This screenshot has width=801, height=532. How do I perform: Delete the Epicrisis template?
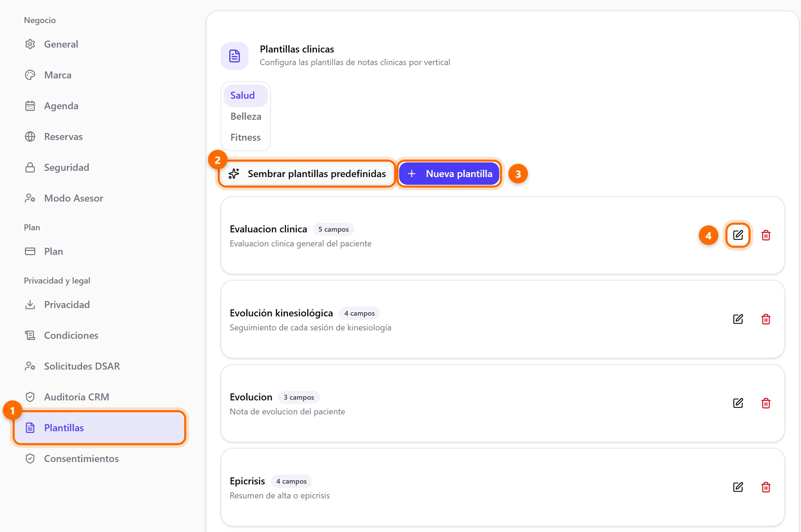click(766, 487)
